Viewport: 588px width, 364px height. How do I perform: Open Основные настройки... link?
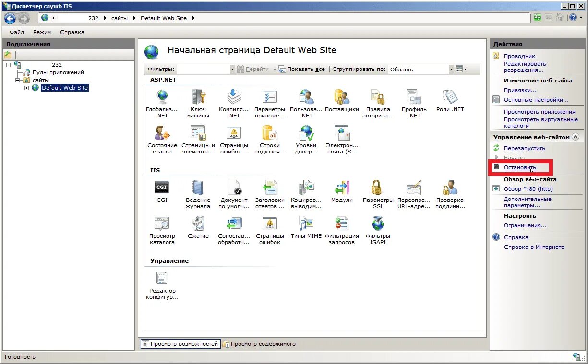(536, 100)
